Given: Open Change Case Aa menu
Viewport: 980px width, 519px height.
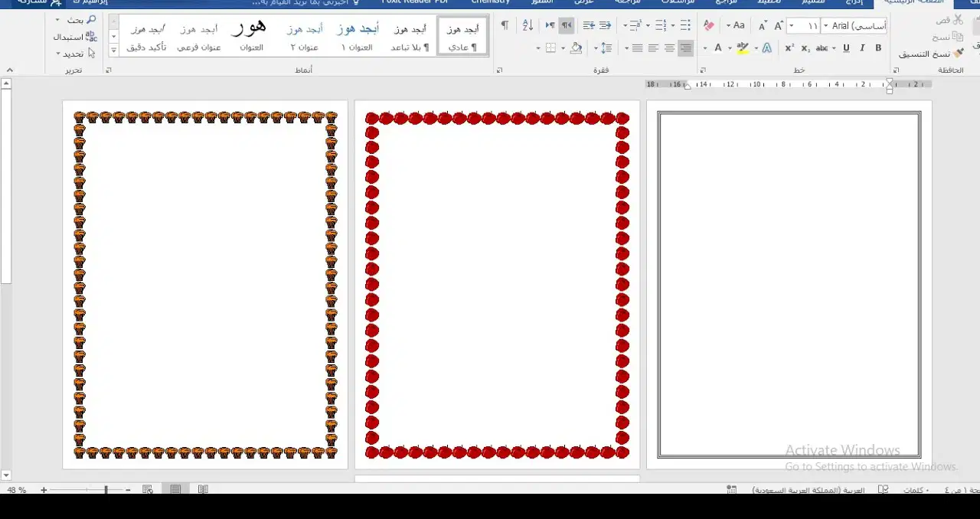Looking at the screenshot, I should point(737,26).
